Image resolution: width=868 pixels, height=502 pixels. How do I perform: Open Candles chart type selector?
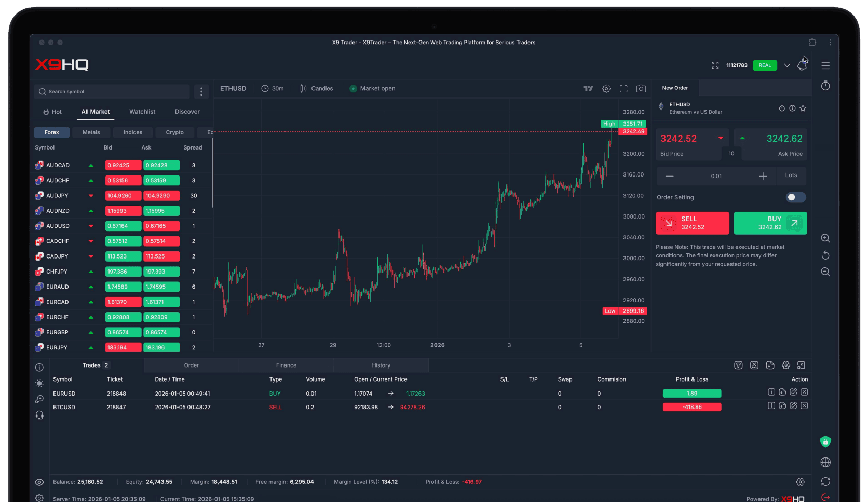tap(316, 89)
